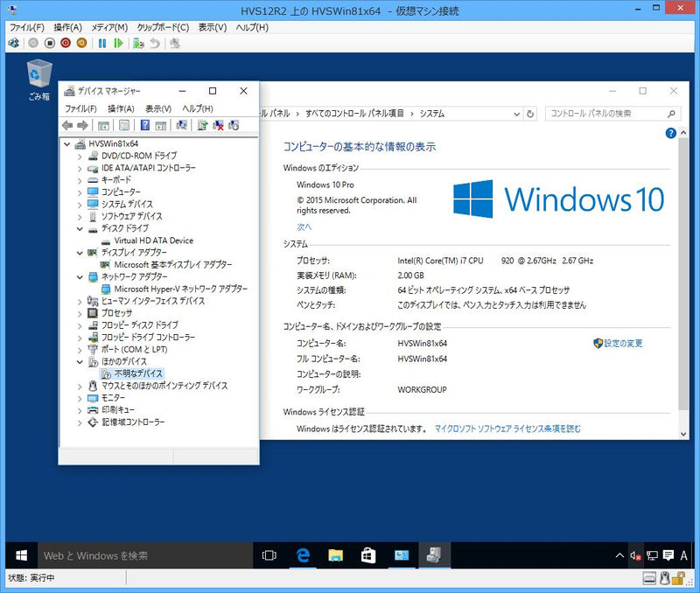This screenshot has height=593, width=700.
Task: Open Device Manager 表示(V) menu
Action: pyautogui.click(x=158, y=108)
